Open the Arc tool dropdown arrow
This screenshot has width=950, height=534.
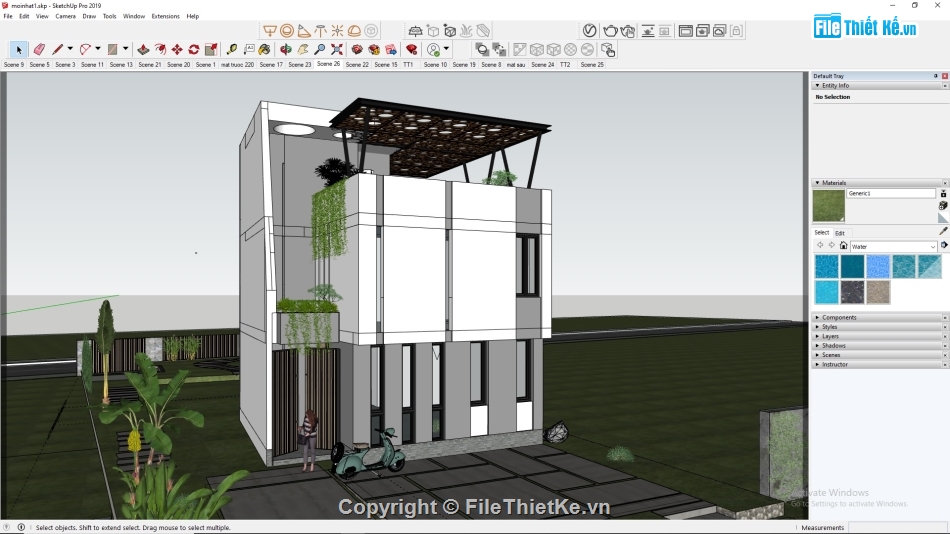pos(98,48)
